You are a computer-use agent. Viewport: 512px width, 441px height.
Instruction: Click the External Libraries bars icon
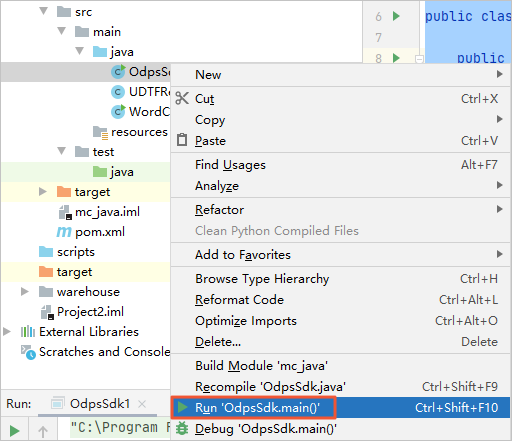pos(28,332)
